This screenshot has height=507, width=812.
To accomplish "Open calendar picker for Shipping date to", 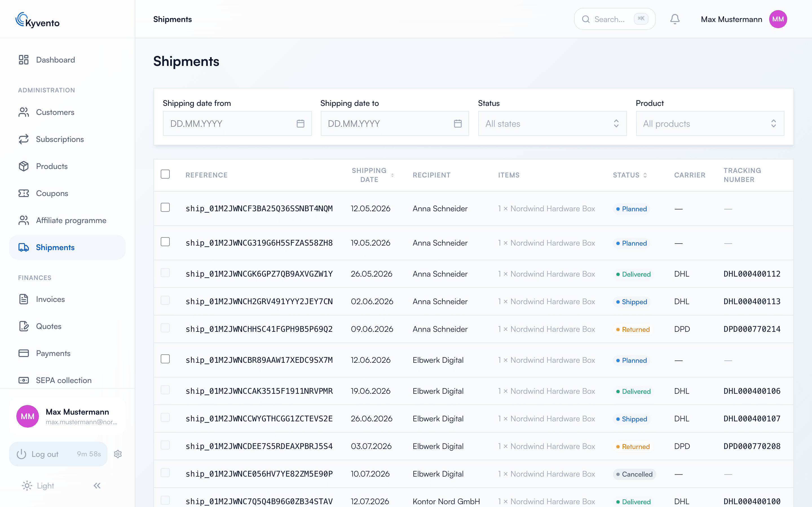I will click(x=458, y=123).
